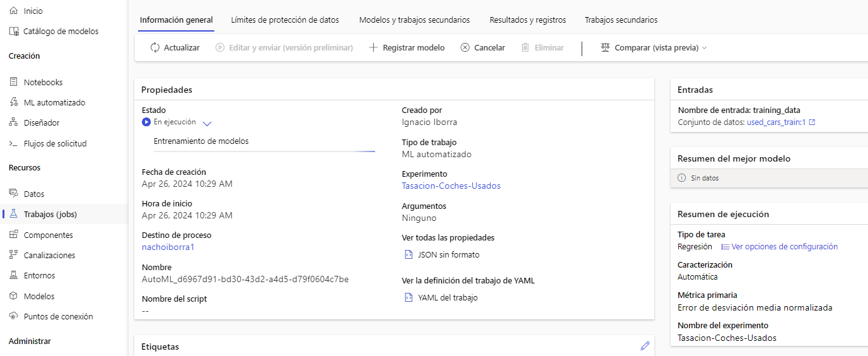Screen dimensions: 868x356
Task: Open the JSON sin formato file icon
Action: (408, 255)
